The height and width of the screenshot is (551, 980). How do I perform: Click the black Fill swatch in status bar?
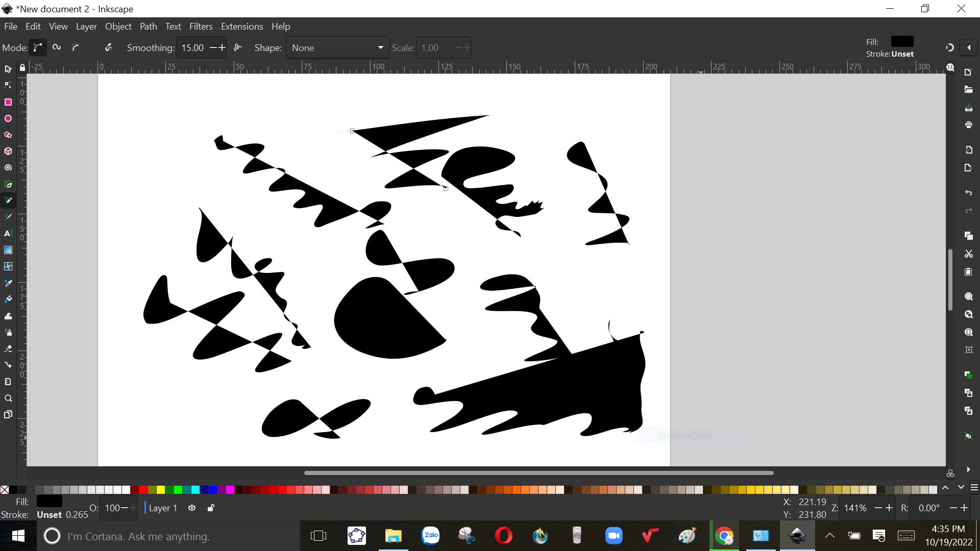click(x=50, y=502)
